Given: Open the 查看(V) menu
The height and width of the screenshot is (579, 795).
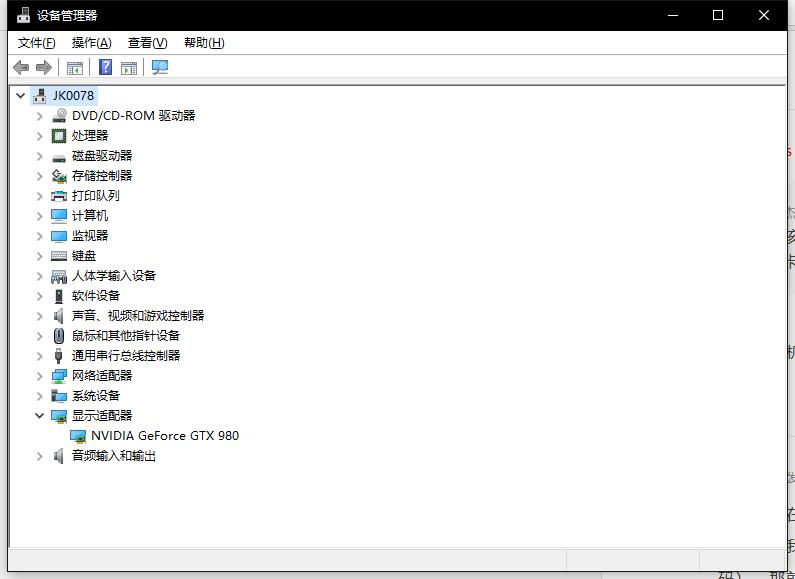Looking at the screenshot, I should tap(148, 43).
